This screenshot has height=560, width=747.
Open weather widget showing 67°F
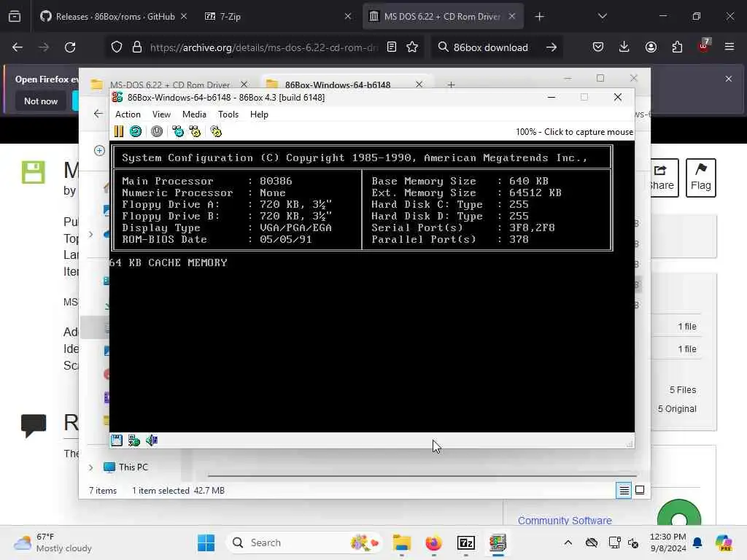click(x=53, y=542)
